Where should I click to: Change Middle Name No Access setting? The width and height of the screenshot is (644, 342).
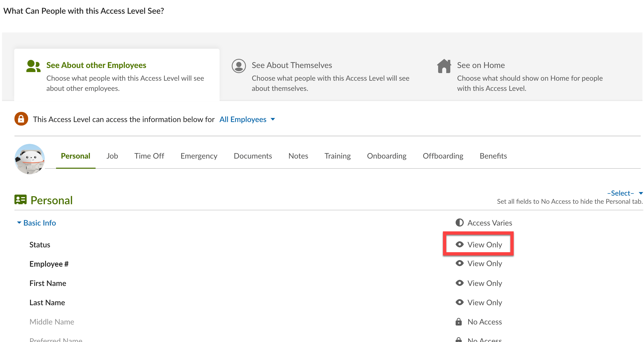click(479, 322)
